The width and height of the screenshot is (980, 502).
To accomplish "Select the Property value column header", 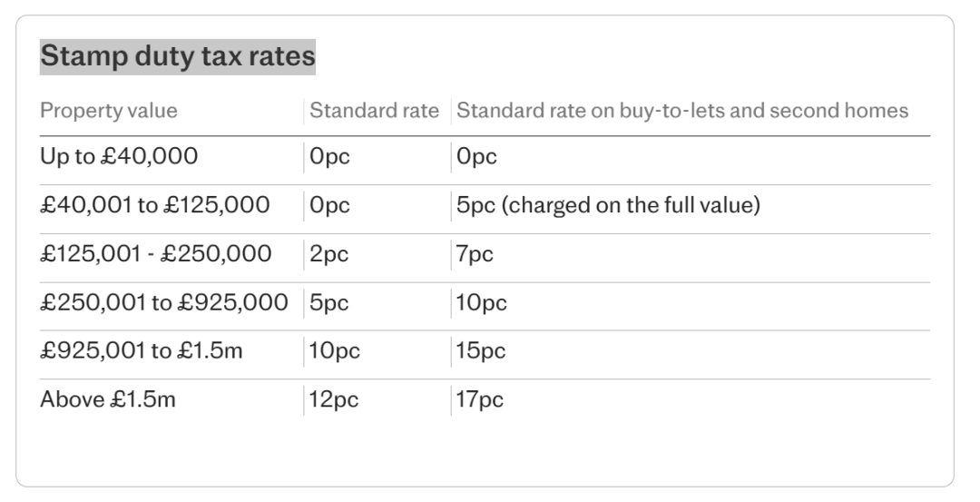I will point(109,111).
